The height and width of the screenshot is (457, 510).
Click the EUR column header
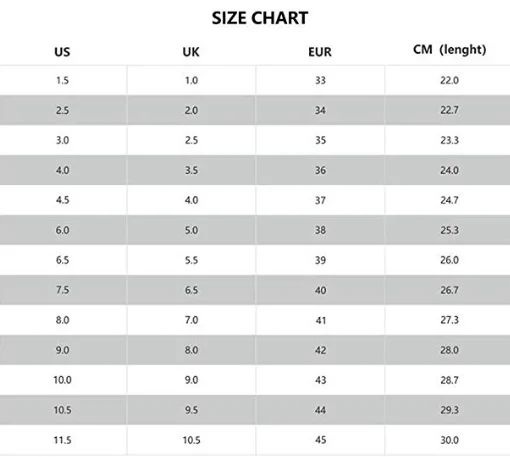point(320,52)
